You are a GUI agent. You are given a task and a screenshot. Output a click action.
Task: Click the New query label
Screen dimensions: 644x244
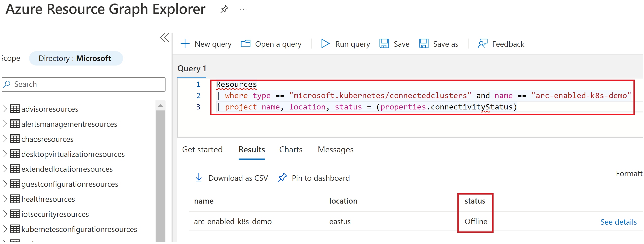click(x=213, y=44)
